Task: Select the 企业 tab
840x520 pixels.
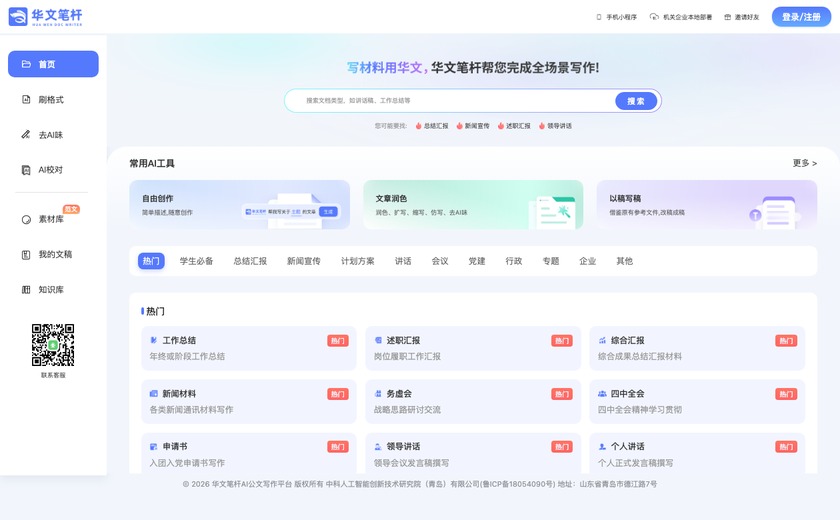Action: [588, 261]
